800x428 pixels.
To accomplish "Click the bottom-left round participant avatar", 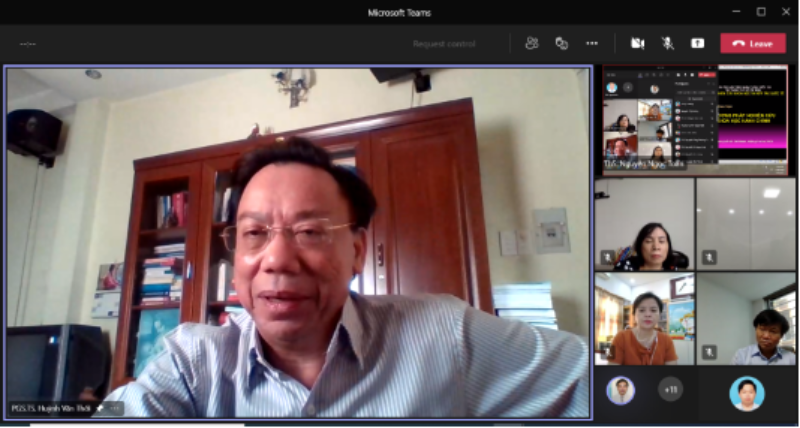I will tap(620, 390).
